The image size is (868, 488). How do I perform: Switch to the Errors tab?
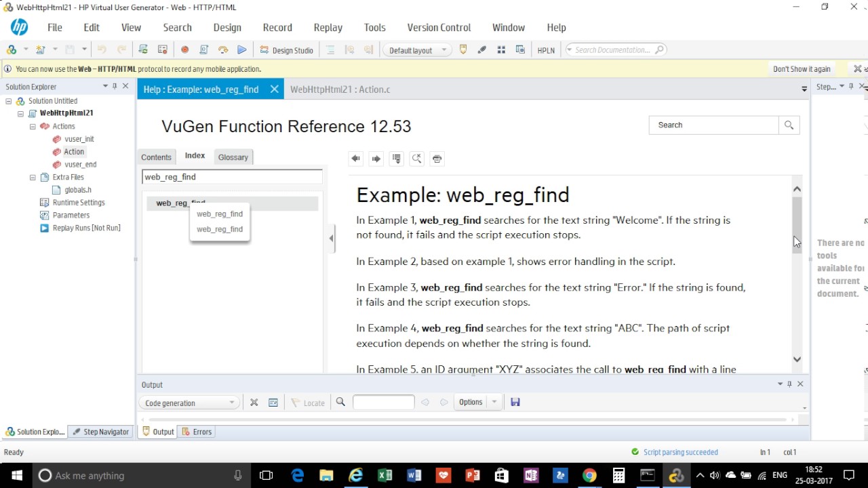tap(197, 432)
